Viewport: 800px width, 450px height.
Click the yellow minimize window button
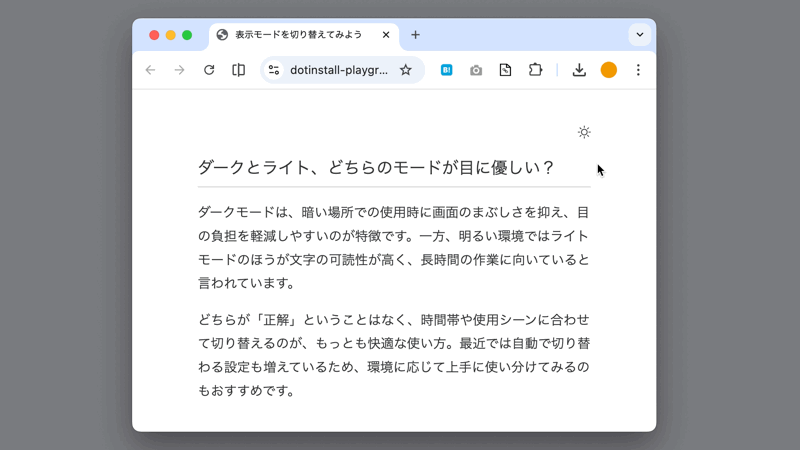[171, 35]
